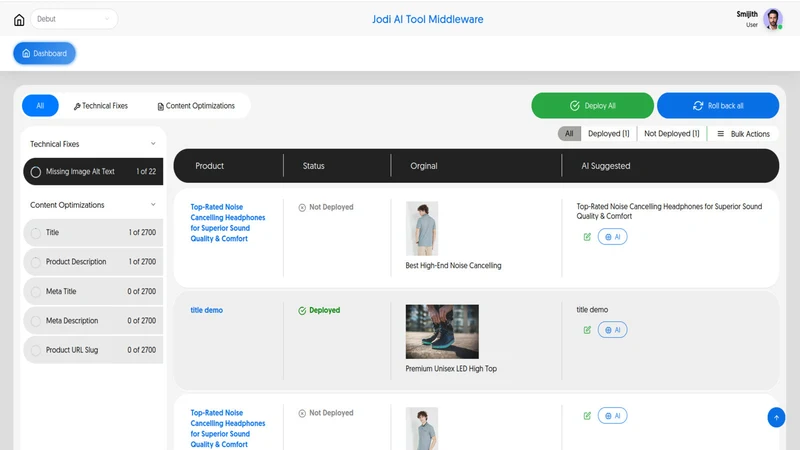Click first row Not Deployed status icon
Image resolution: width=800 pixels, height=450 pixels.
point(302,208)
